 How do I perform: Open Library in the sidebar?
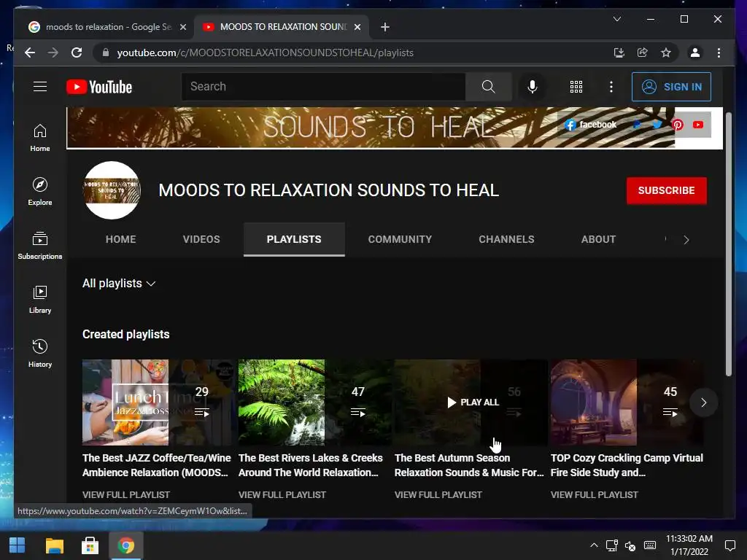click(40, 300)
